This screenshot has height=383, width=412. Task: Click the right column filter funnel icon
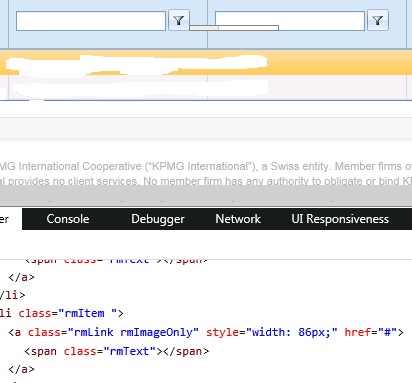[378, 21]
